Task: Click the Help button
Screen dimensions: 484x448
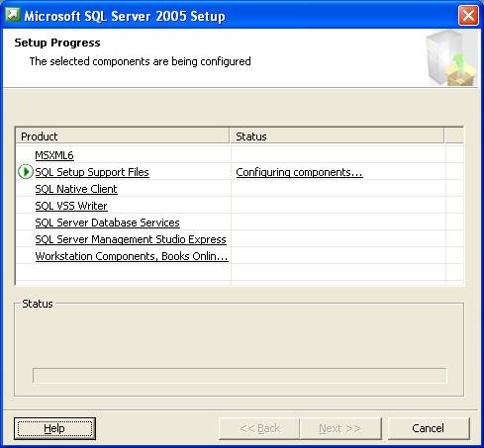Action: click(x=54, y=428)
